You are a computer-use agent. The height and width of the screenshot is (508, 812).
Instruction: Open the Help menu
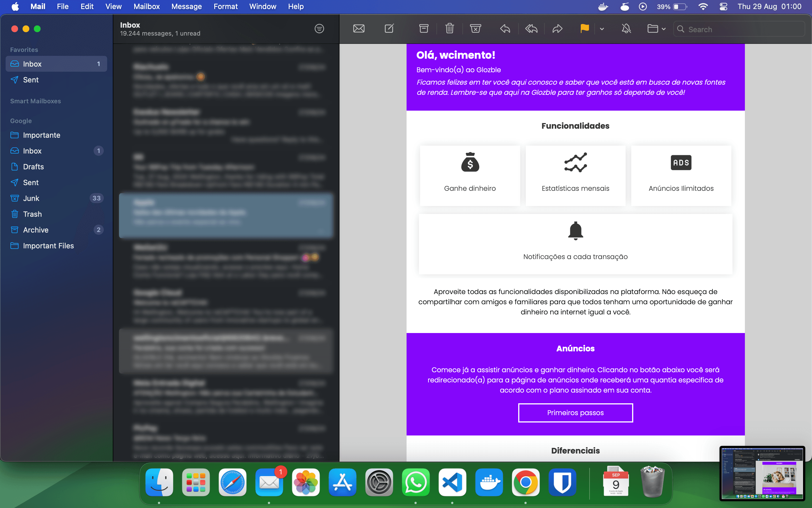295,6
